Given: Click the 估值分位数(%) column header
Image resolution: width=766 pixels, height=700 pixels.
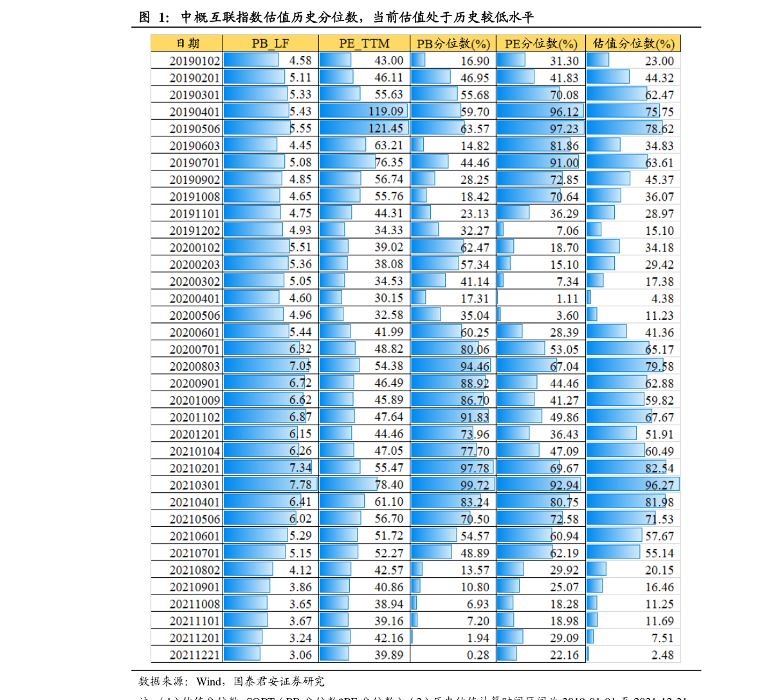Looking at the screenshot, I should click(633, 44).
